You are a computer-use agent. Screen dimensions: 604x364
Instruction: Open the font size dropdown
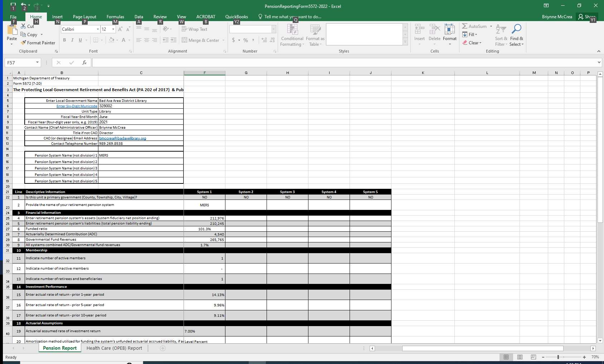113,29
